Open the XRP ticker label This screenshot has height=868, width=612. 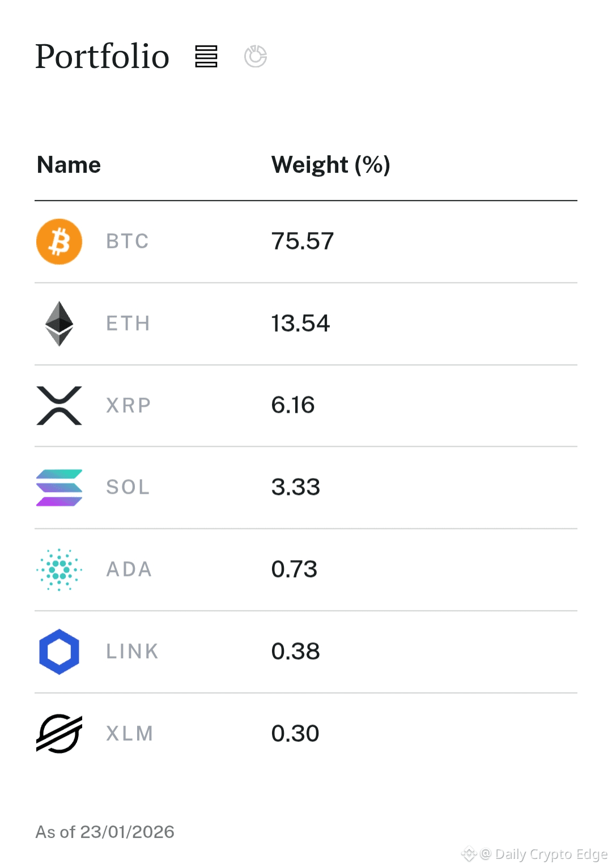pyautogui.click(x=129, y=405)
